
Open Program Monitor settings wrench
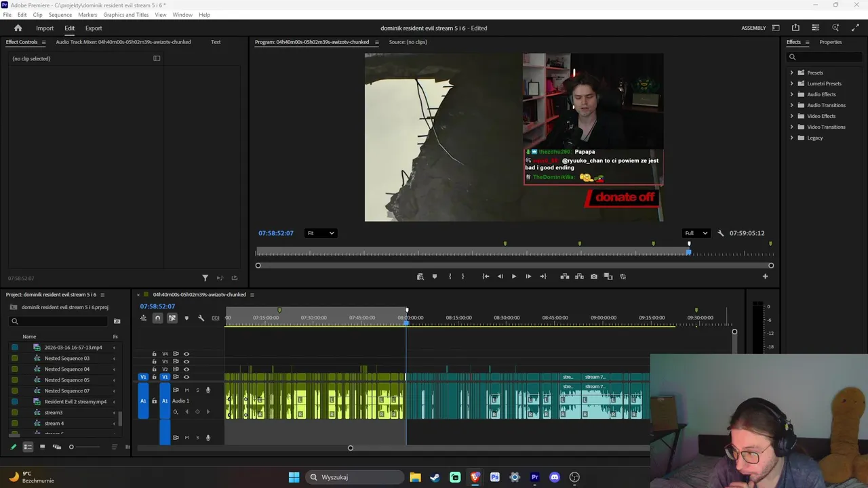coord(720,233)
